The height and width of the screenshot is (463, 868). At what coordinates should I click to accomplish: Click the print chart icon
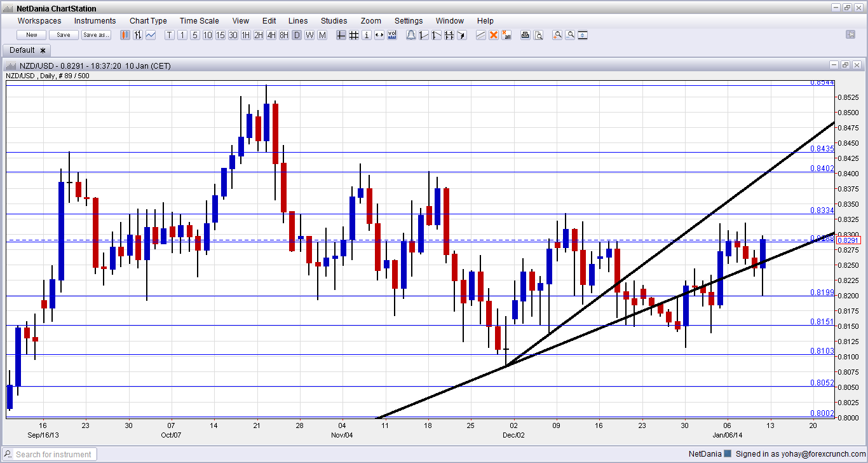click(526, 35)
